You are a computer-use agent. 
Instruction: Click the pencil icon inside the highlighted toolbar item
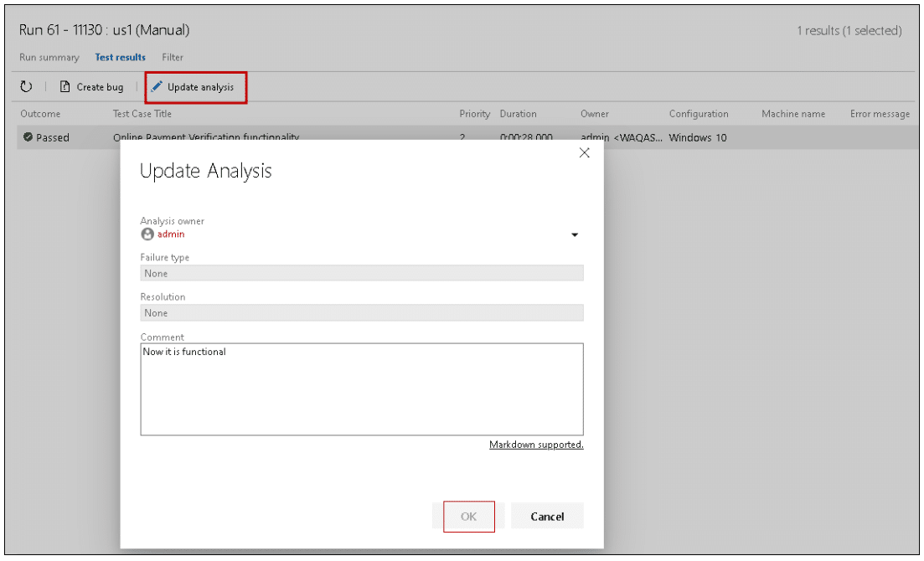point(158,86)
